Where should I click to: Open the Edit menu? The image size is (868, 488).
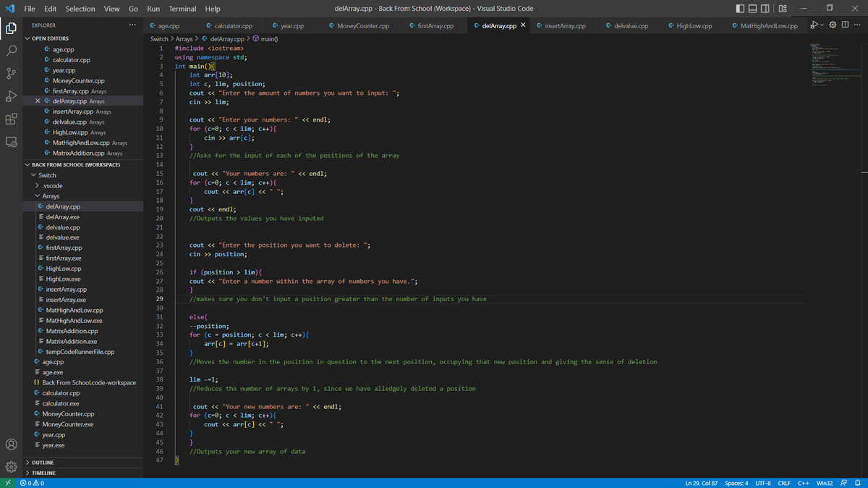(x=51, y=9)
